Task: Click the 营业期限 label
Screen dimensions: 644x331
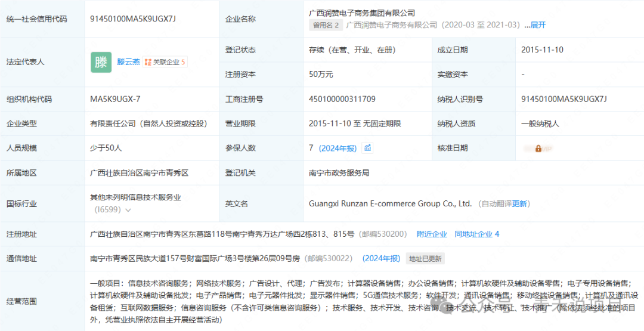Action: point(241,123)
